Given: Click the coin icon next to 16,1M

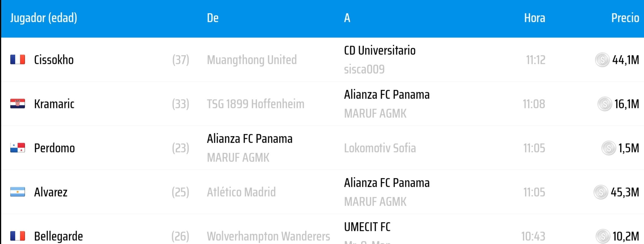Looking at the screenshot, I should click(604, 104).
